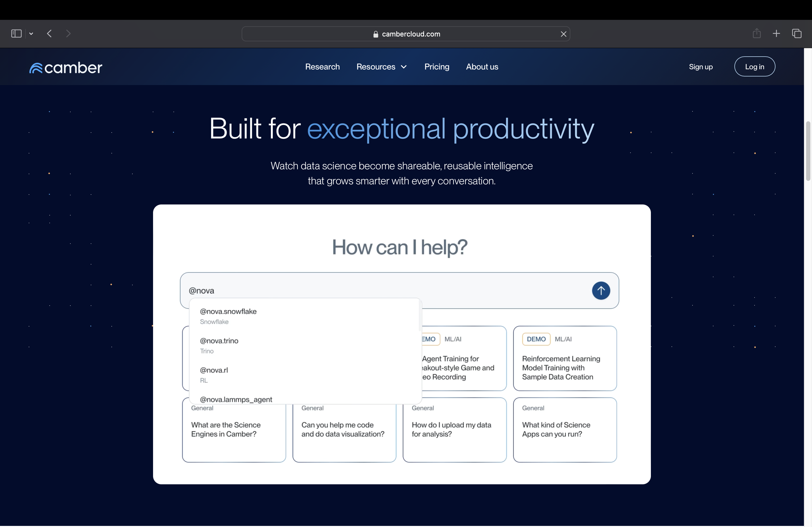This screenshot has width=812, height=527.
Task: Pick the @nova.rl suggestion
Action: coord(214,374)
